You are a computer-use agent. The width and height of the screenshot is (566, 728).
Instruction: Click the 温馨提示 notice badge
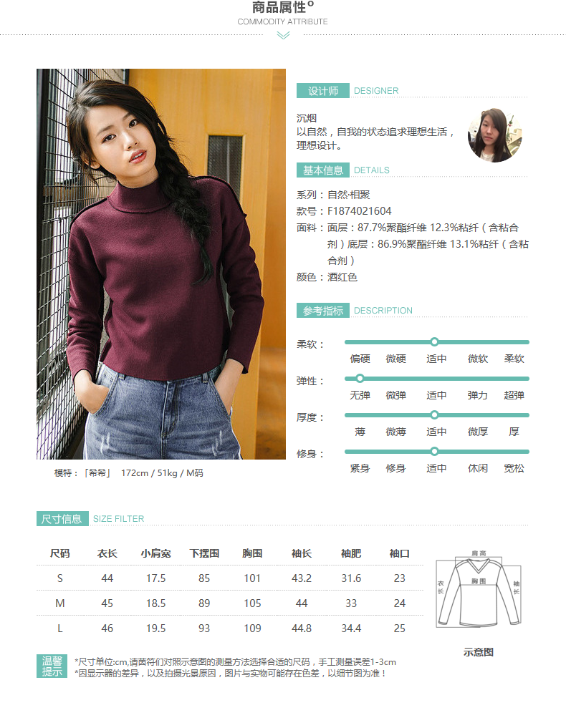coord(52,666)
